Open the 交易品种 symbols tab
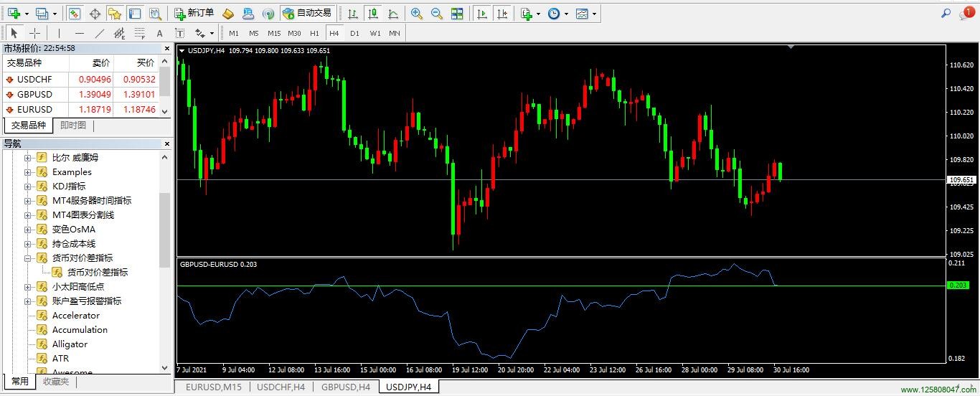 tap(28, 126)
